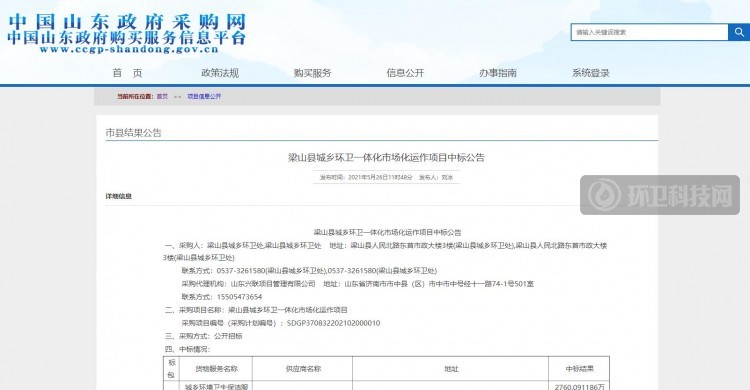The width and height of the screenshot is (750, 390).
Task: Focus the keyword search input field
Action: click(x=650, y=32)
